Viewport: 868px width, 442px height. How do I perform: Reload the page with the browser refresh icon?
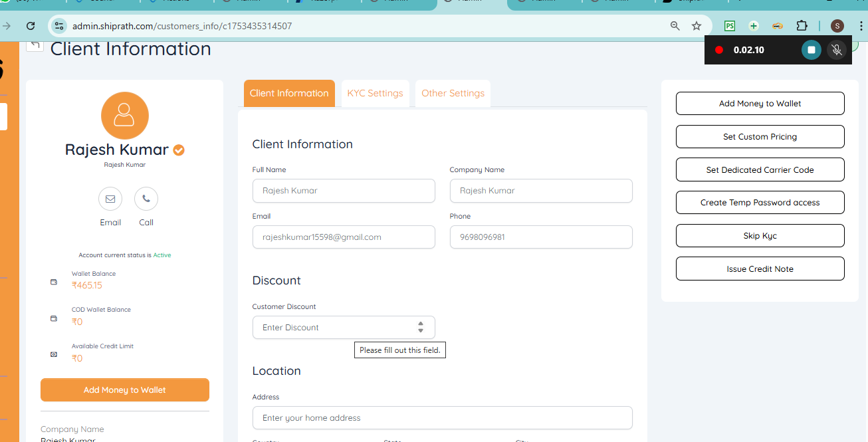pos(31,26)
